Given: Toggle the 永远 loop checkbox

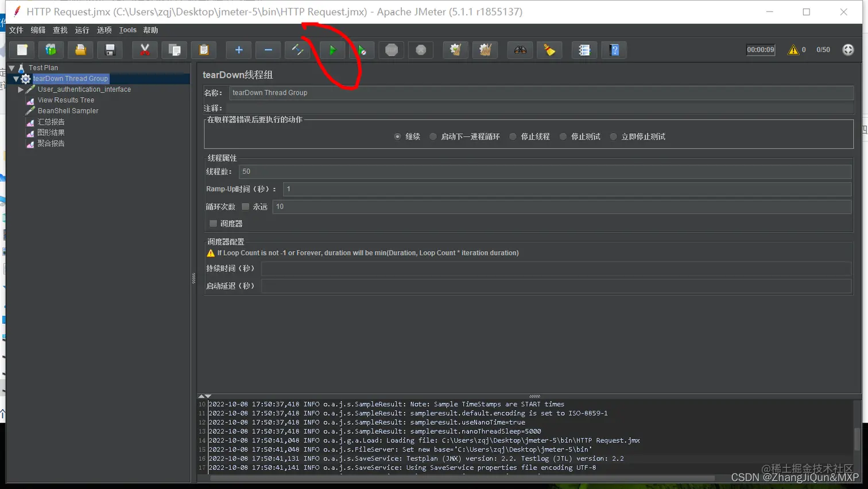Looking at the screenshot, I should pos(246,207).
